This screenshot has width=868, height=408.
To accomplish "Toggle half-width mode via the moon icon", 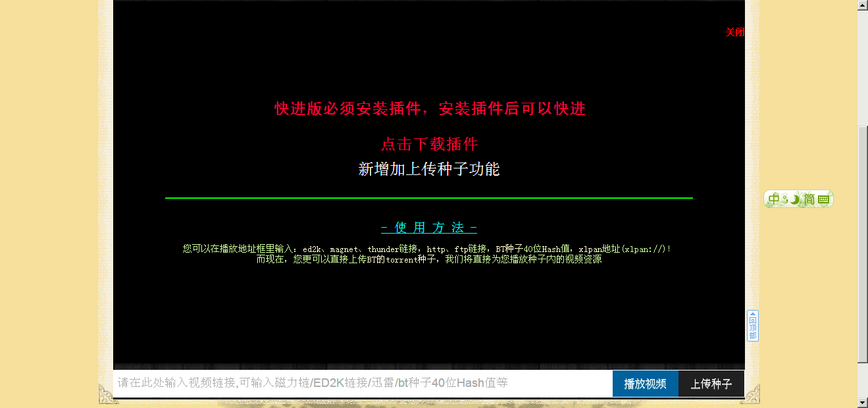I will pyautogui.click(x=794, y=199).
